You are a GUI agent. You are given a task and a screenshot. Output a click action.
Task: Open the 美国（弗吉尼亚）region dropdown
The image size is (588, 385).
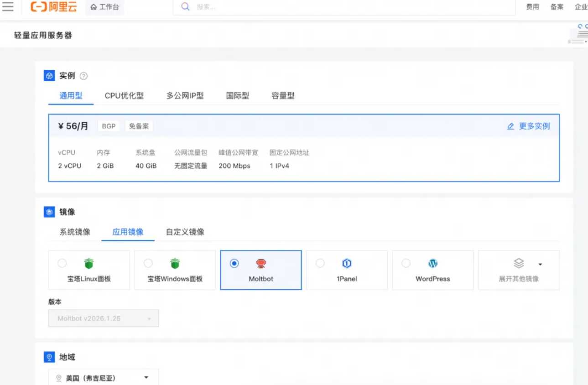click(x=104, y=378)
